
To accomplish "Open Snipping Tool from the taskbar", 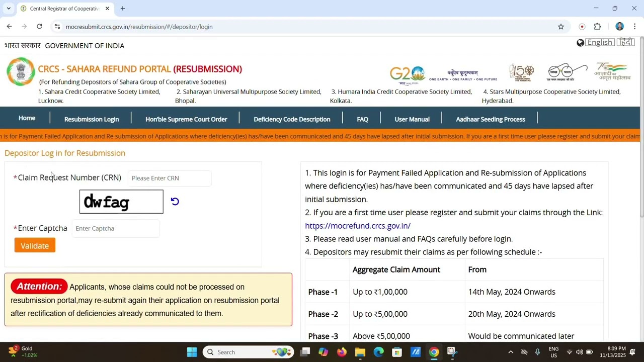I will (452, 352).
